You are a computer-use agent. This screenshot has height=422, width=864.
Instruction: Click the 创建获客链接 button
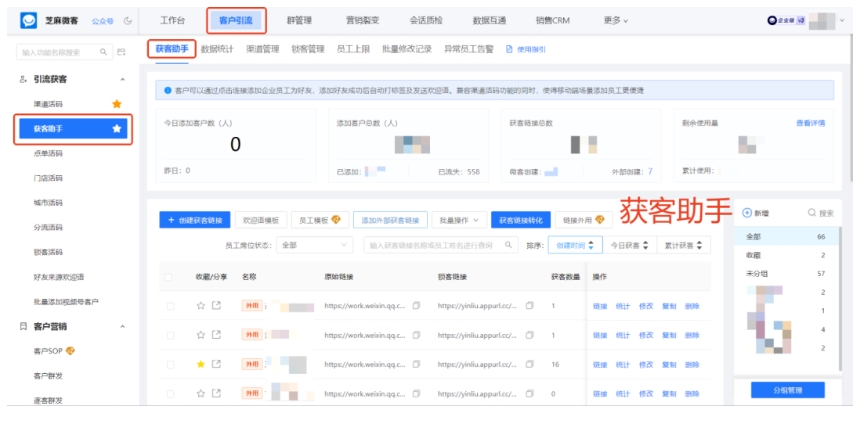[195, 220]
